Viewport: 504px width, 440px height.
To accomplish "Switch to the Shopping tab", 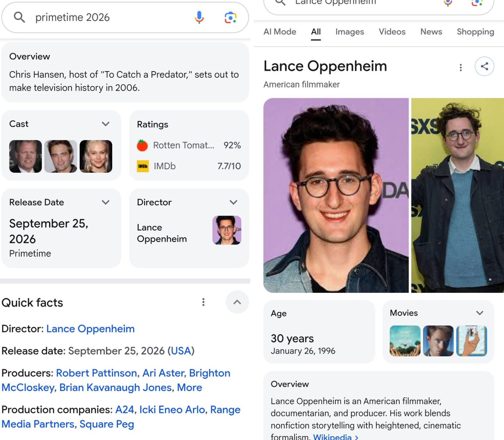I will pos(475,32).
